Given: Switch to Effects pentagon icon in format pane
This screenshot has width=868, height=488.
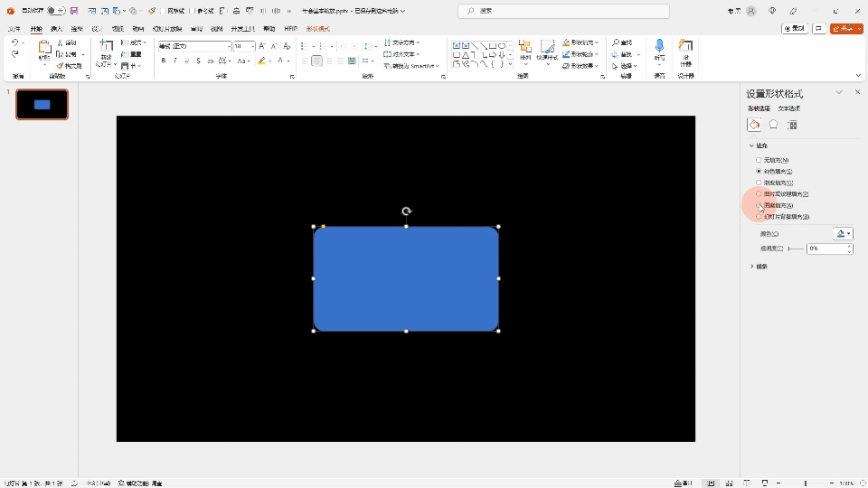Looking at the screenshot, I should point(773,125).
